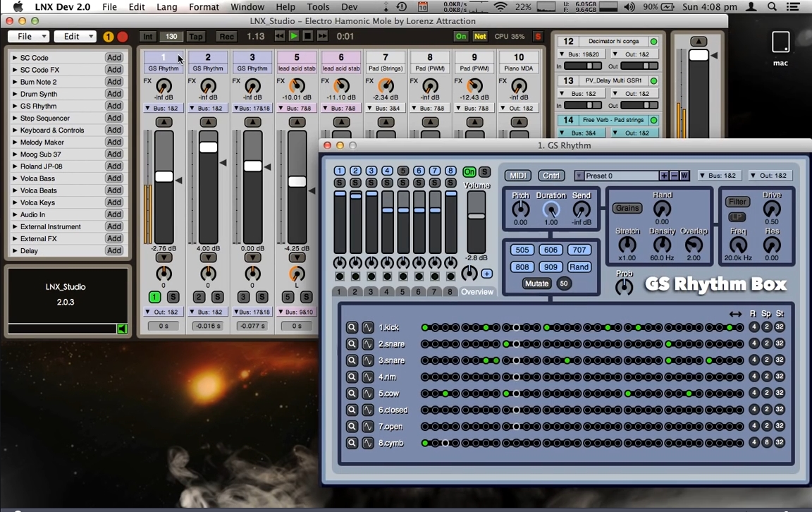Click the Tap tempo button

click(195, 36)
